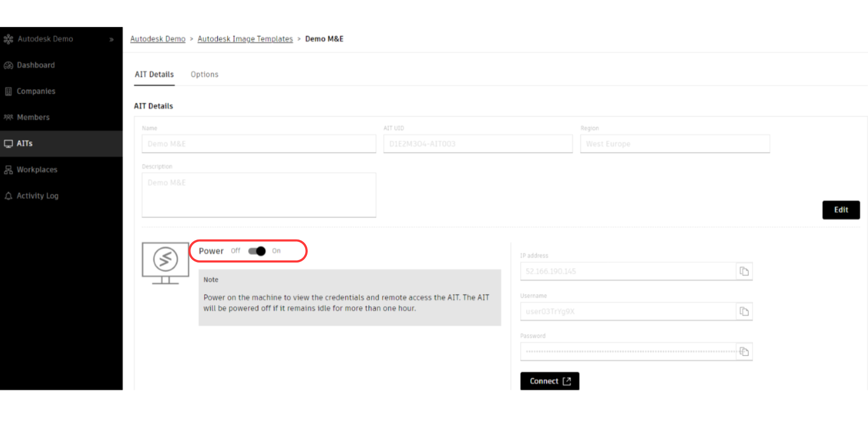Select AITs in the sidebar
The height and width of the screenshot is (433, 868).
[x=61, y=143]
